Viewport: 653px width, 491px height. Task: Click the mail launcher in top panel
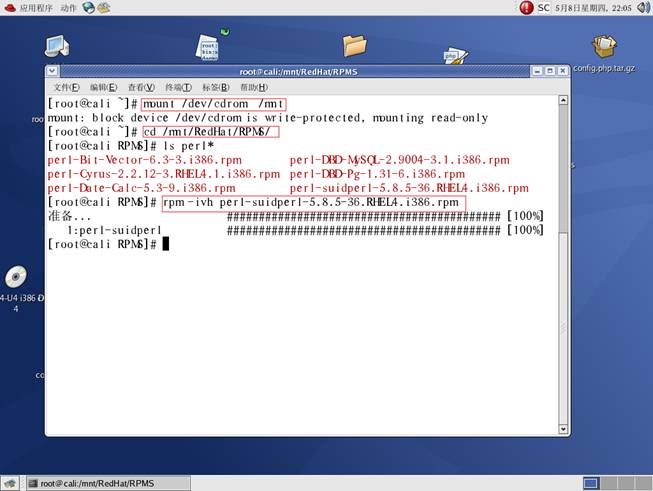(104, 8)
